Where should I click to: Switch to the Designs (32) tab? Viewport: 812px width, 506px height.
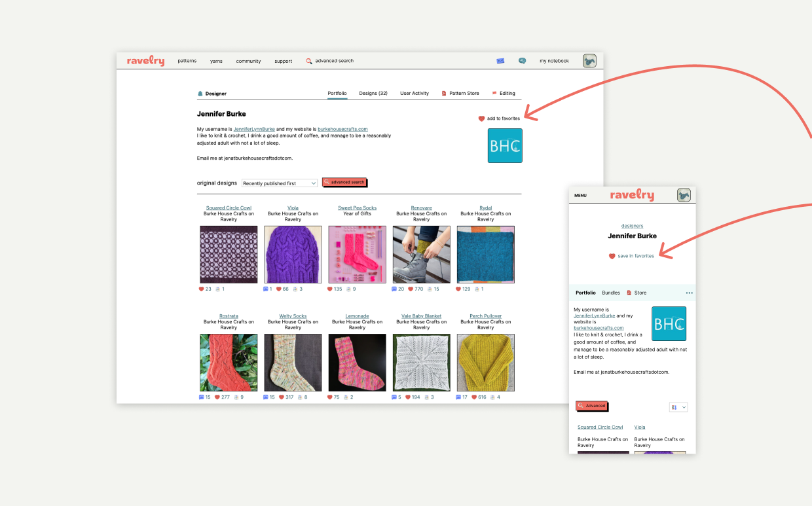(373, 93)
